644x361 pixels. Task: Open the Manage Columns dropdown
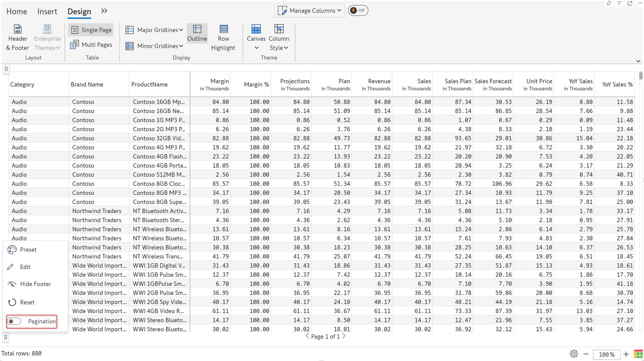[x=309, y=10]
